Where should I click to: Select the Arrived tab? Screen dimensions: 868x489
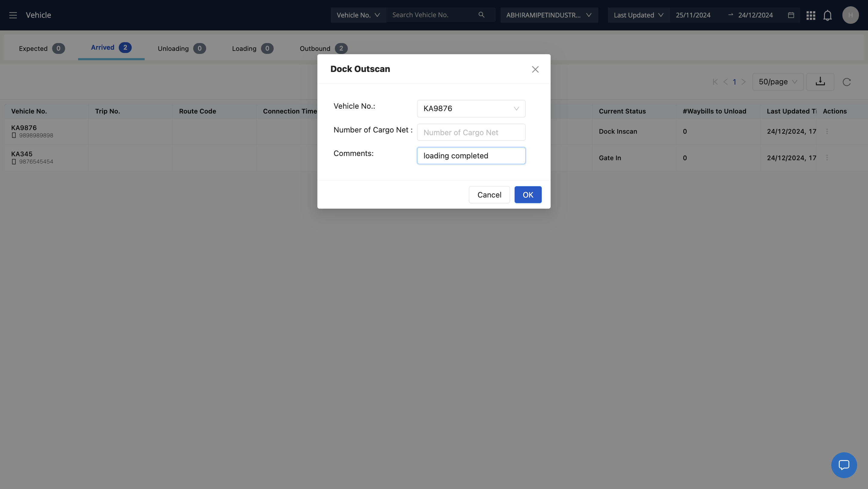(x=111, y=48)
